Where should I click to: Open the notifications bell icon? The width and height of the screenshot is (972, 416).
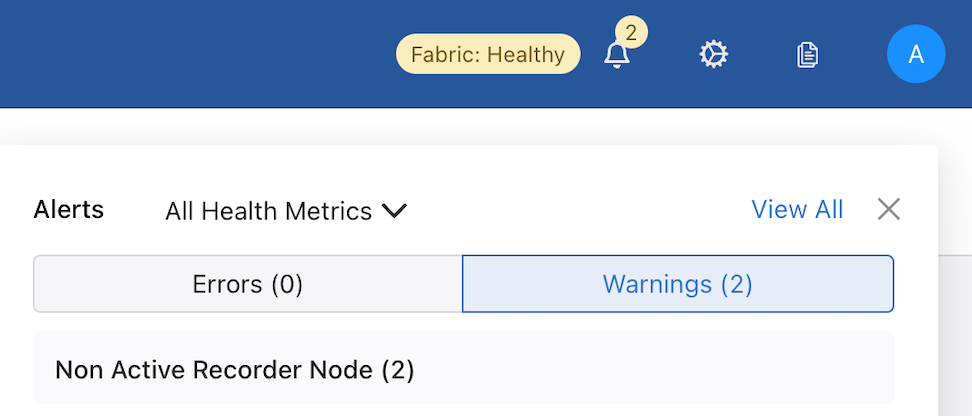(x=617, y=56)
